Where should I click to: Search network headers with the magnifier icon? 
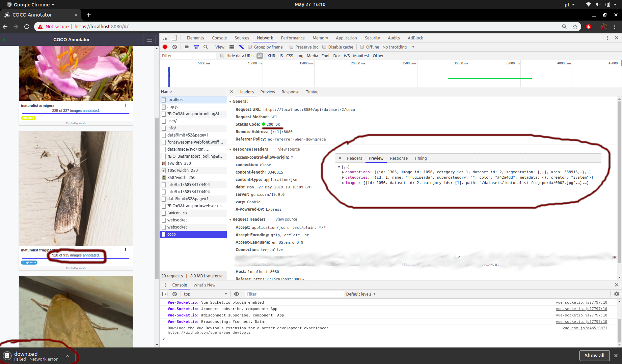206,47
